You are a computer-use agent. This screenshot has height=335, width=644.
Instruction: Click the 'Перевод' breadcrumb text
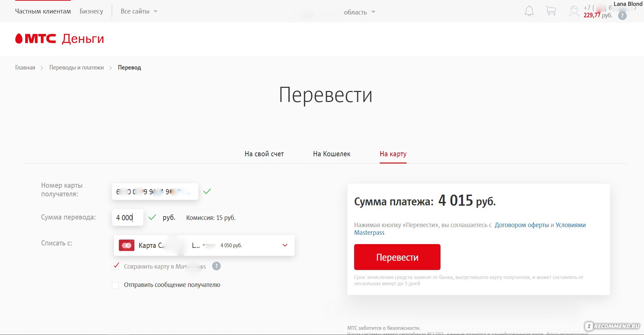[129, 67]
